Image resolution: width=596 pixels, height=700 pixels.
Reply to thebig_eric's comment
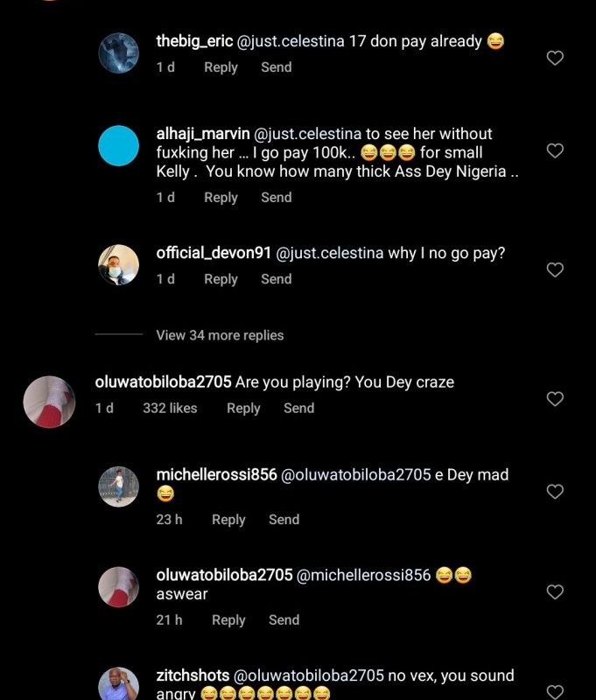[x=221, y=67]
